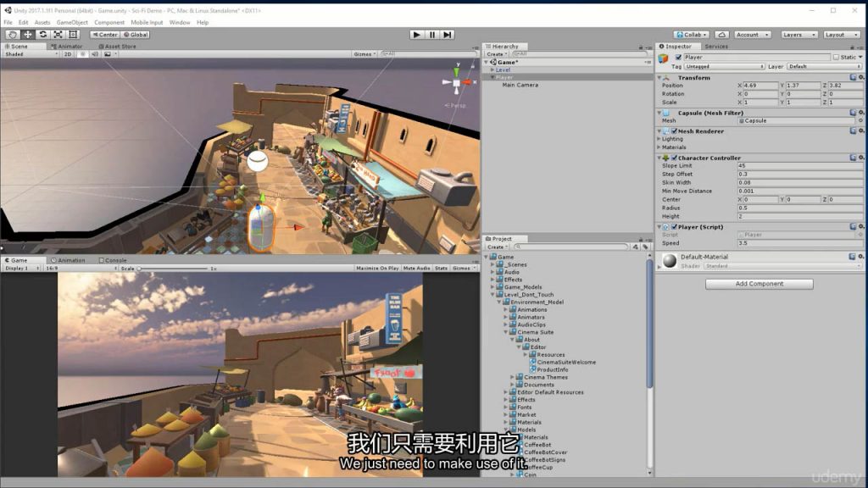Open the Layers dropdown
Image resolution: width=868 pixels, height=488 pixels.
click(x=798, y=35)
